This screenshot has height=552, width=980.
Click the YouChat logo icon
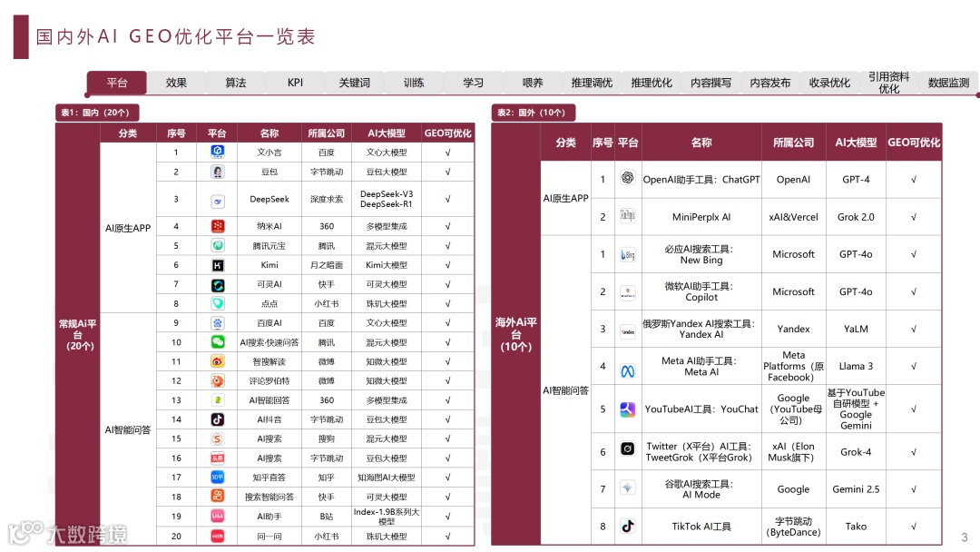[628, 409]
